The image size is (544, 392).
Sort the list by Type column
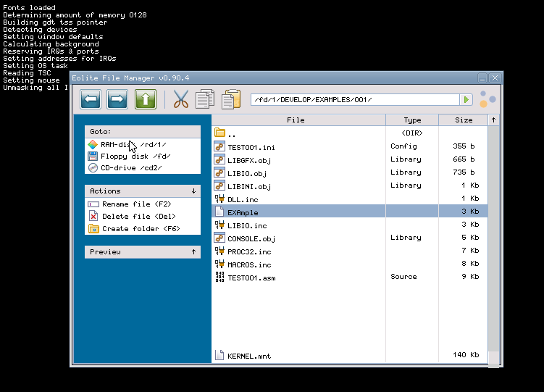point(412,120)
